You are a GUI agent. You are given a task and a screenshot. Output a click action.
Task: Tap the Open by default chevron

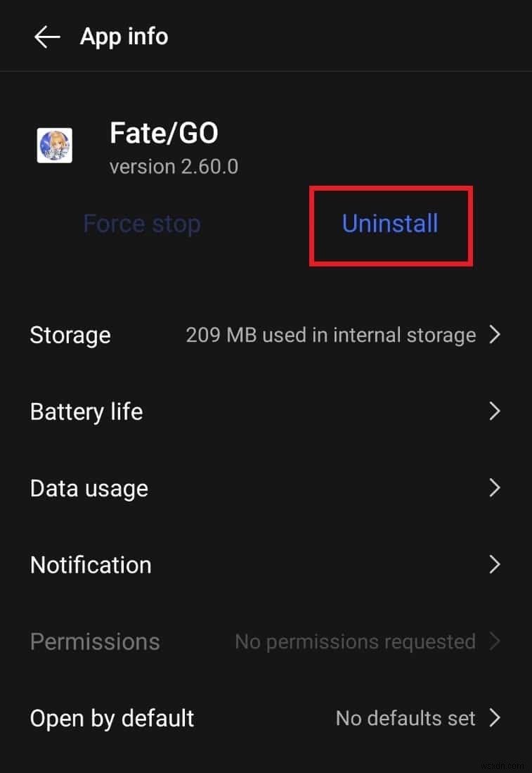495,718
